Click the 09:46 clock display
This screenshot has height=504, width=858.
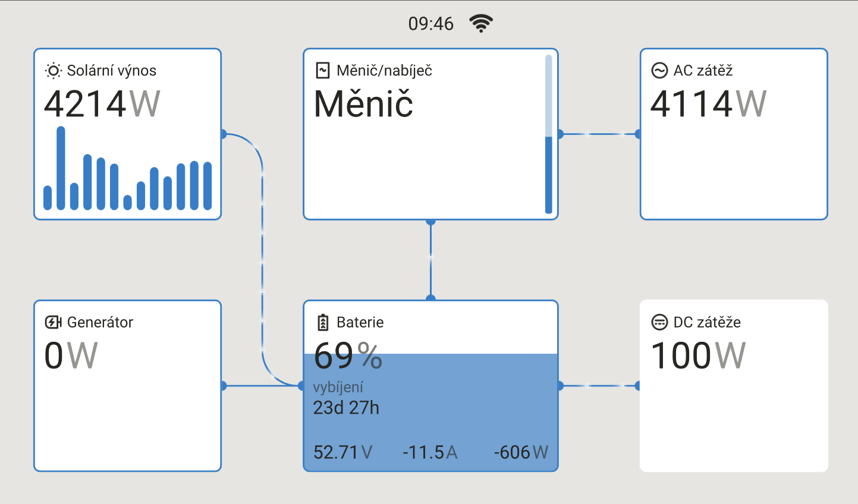point(431,24)
